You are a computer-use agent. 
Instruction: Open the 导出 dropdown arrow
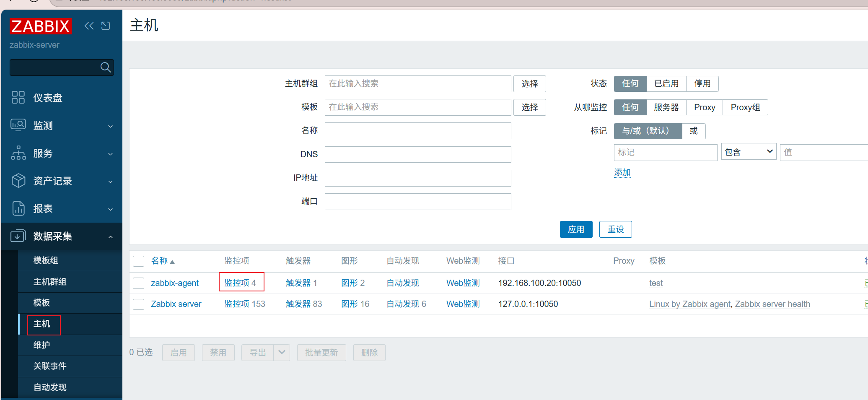click(282, 352)
